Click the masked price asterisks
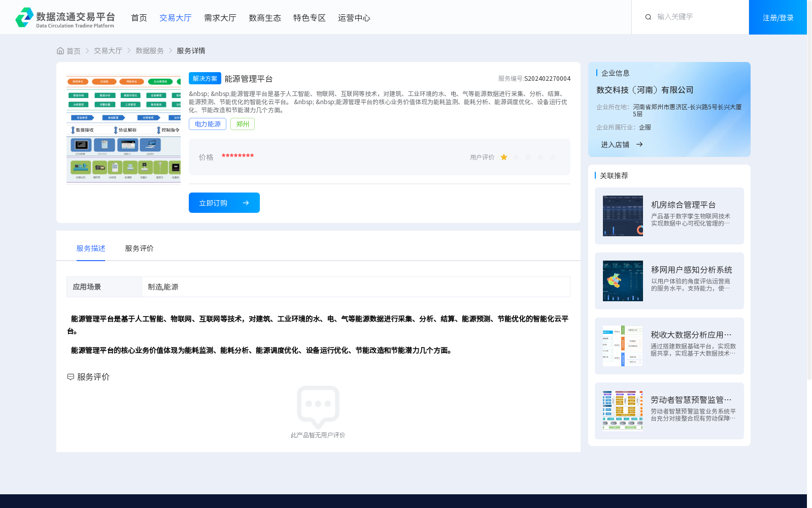The width and height of the screenshot is (812, 508). 238,156
